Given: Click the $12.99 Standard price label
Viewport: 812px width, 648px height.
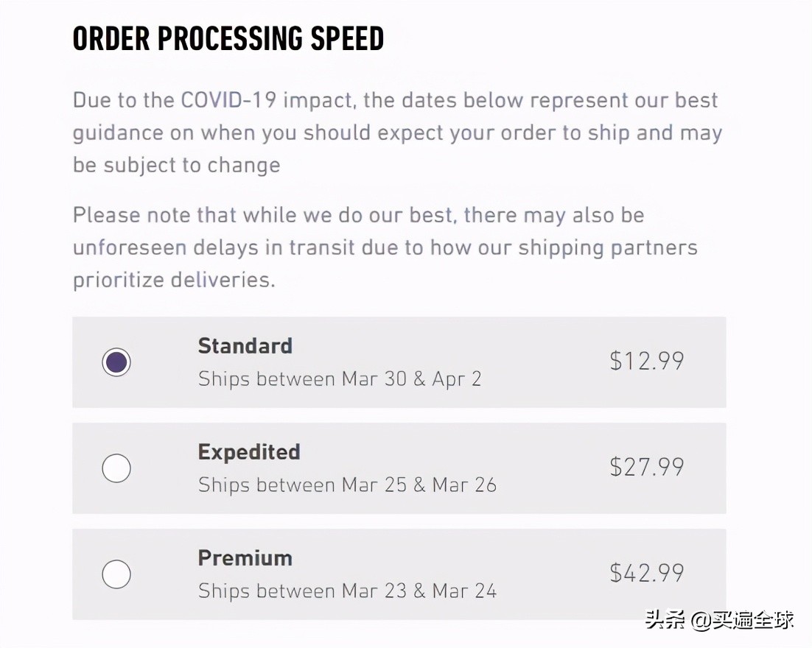Looking at the screenshot, I should pyautogui.click(x=647, y=362).
